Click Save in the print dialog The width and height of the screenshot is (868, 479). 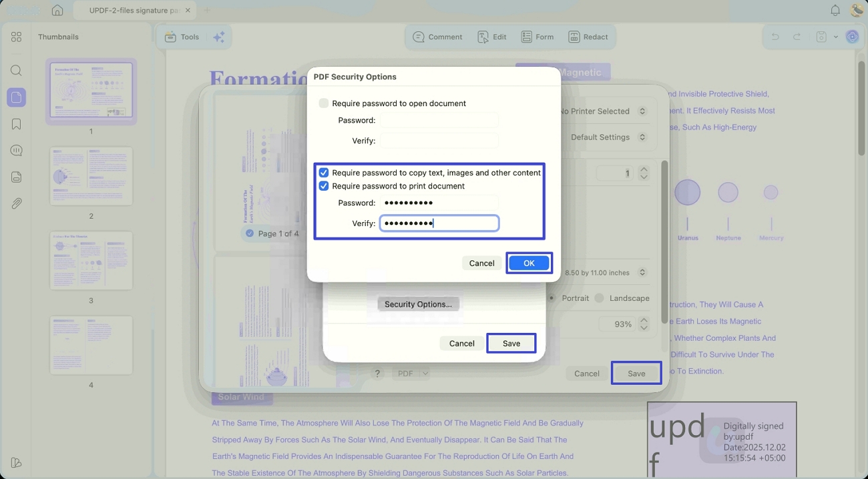point(636,374)
